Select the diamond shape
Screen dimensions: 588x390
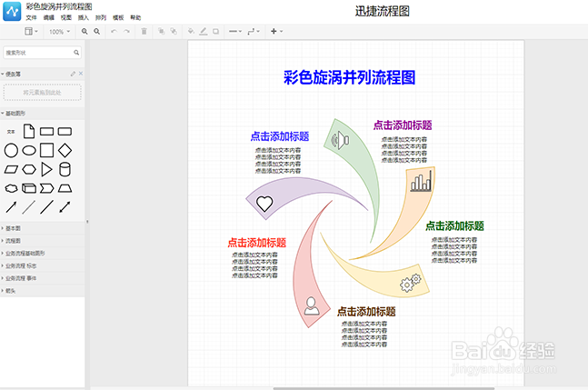65,150
